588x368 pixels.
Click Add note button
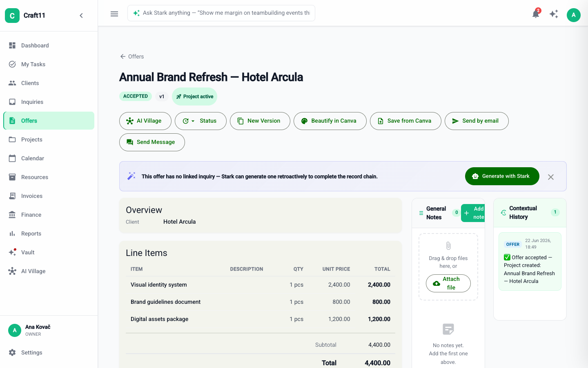pyautogui.click(x=473, y=213)
